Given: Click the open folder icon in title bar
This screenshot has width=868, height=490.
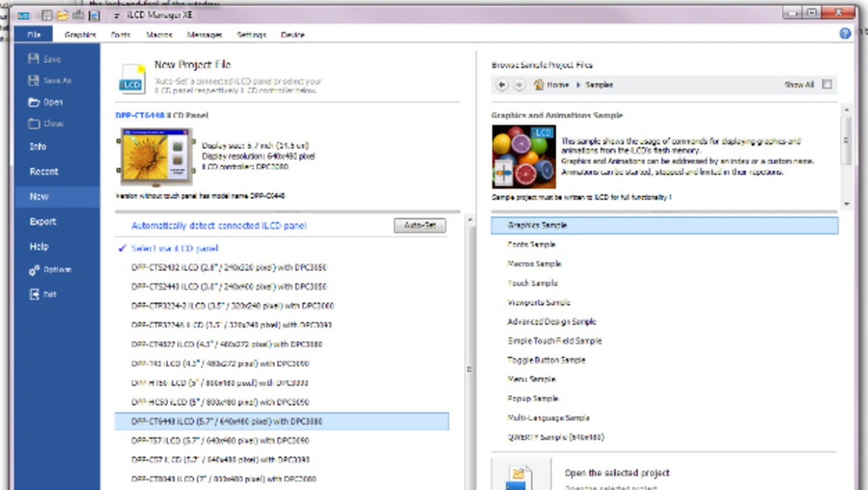Looking at the screenshot, I should point(63,14).
